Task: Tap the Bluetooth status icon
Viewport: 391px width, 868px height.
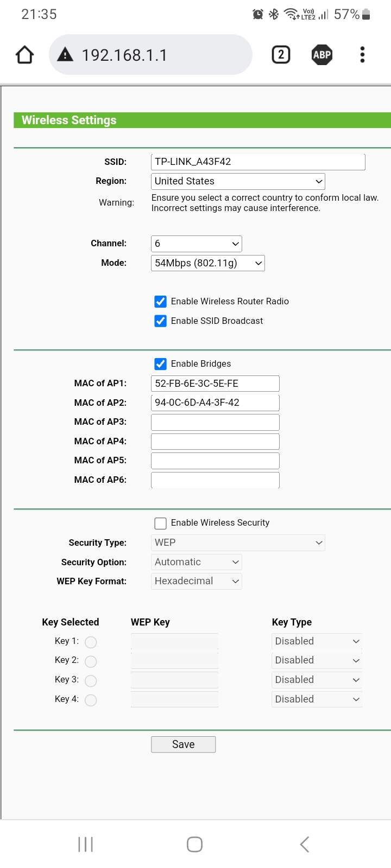Action: (274, 14)
